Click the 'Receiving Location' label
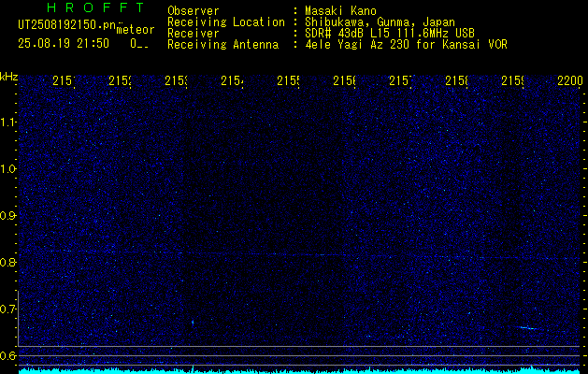 click(226, 22)
